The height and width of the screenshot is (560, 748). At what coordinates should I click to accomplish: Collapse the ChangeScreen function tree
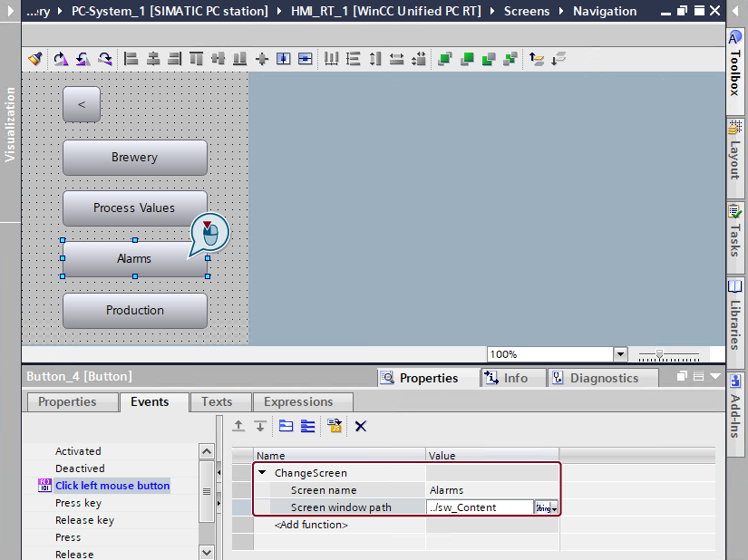262,473
